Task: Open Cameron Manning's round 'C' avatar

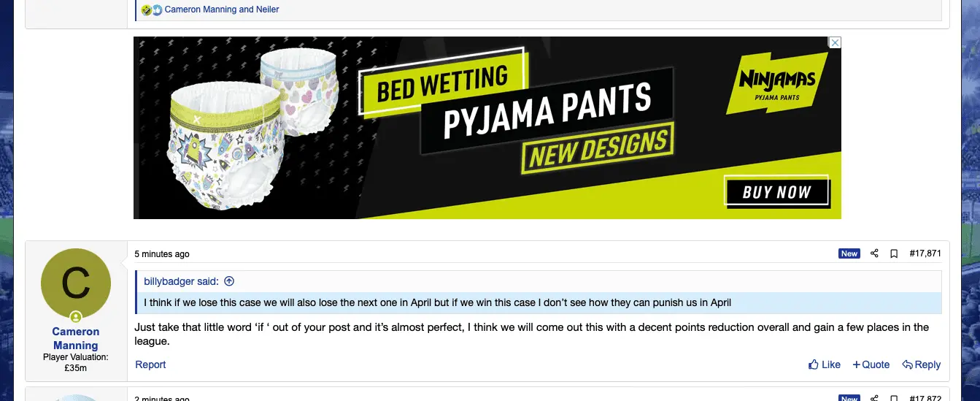Action: point(76,283)
